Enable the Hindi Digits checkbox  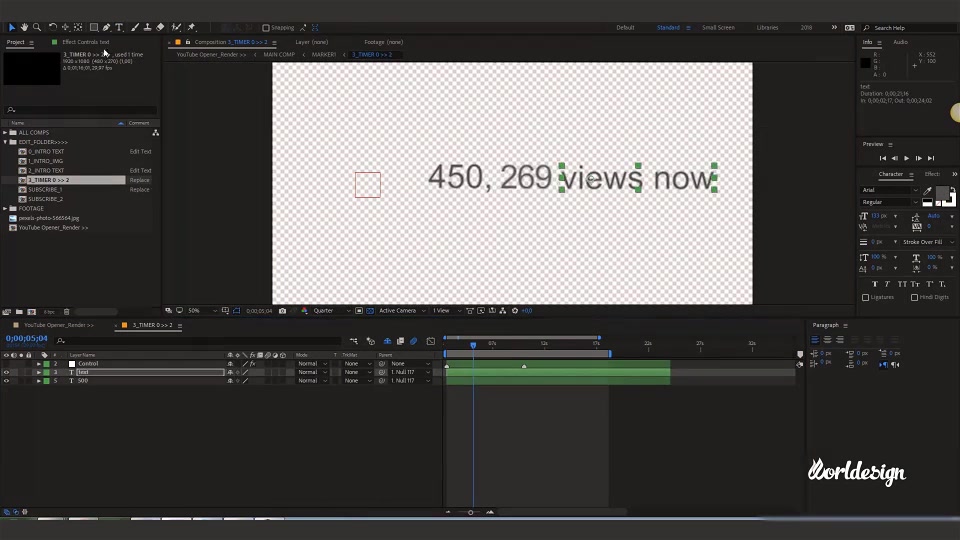point(915,298)
